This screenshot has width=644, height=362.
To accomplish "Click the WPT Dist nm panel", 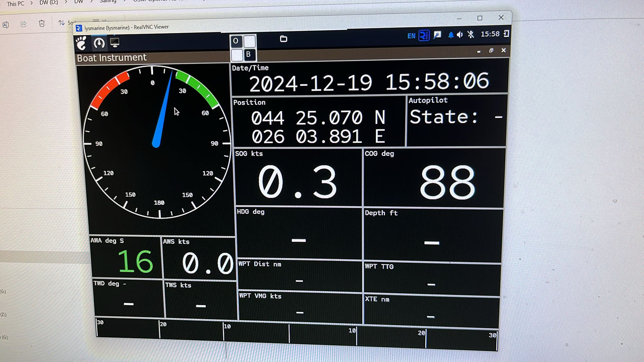I will coord(300,276).
